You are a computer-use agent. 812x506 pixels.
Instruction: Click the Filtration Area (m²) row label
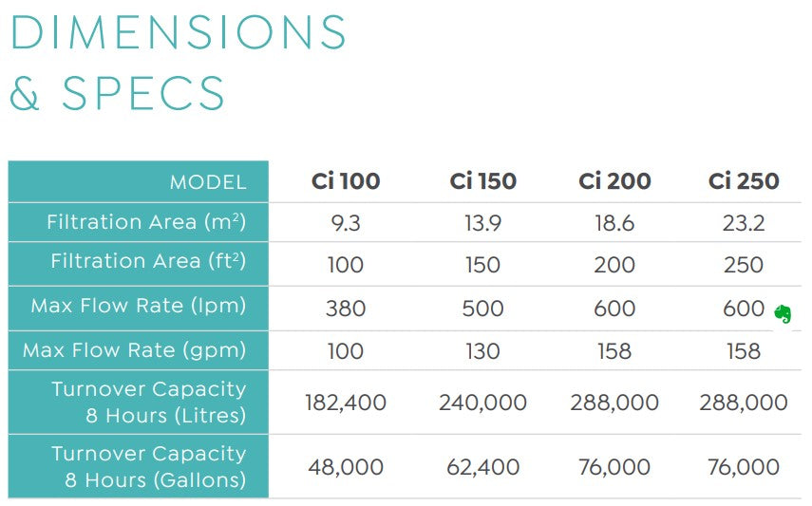point(146,222)
